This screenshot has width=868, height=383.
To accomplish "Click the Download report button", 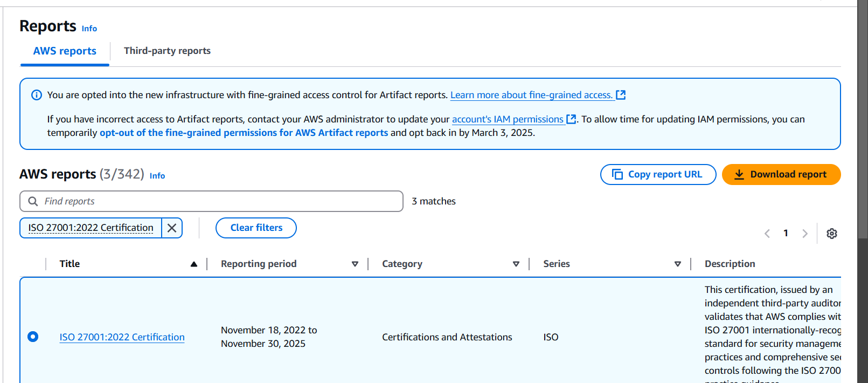I will coord(781,174).
